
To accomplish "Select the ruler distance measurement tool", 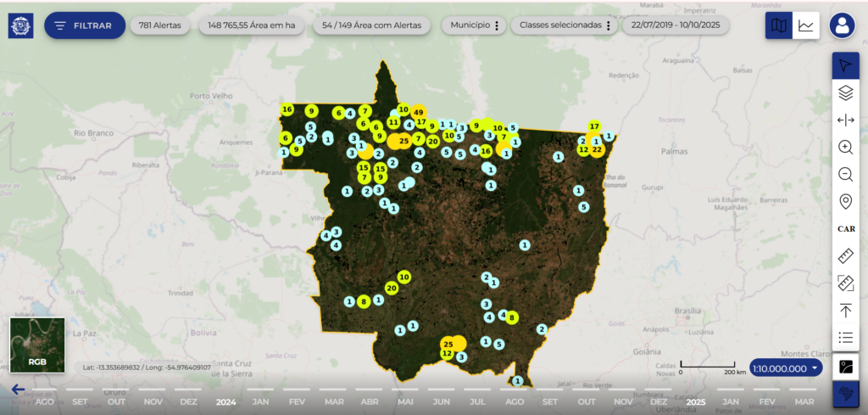I will pyautogui.click(x=845, y=255).
